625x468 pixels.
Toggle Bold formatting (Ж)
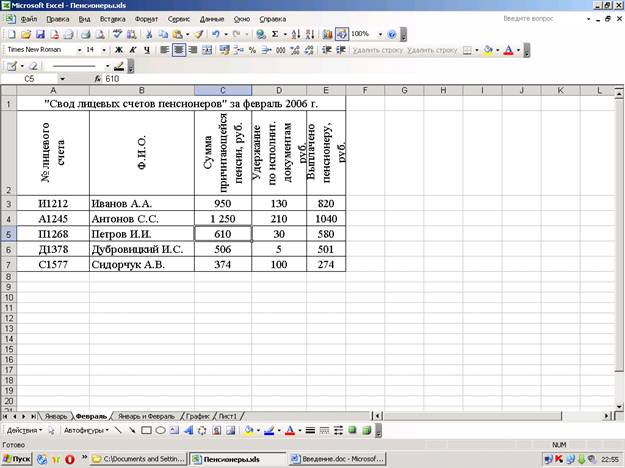[119, 49]
